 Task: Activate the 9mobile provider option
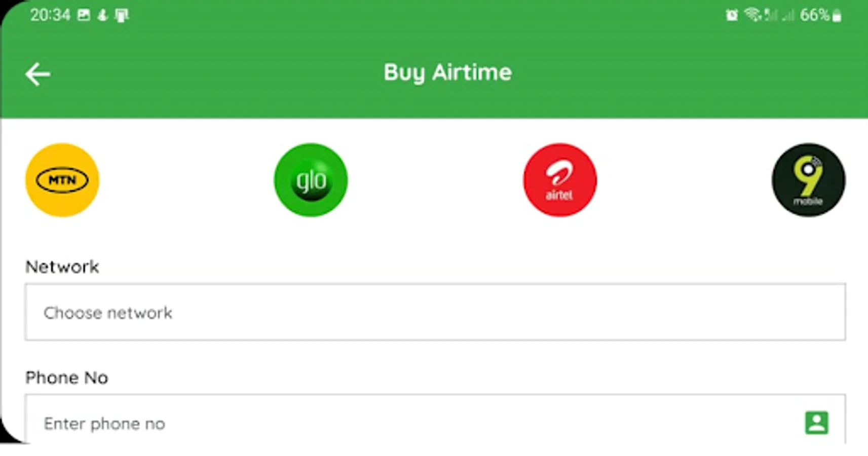[x=808, y=180]
